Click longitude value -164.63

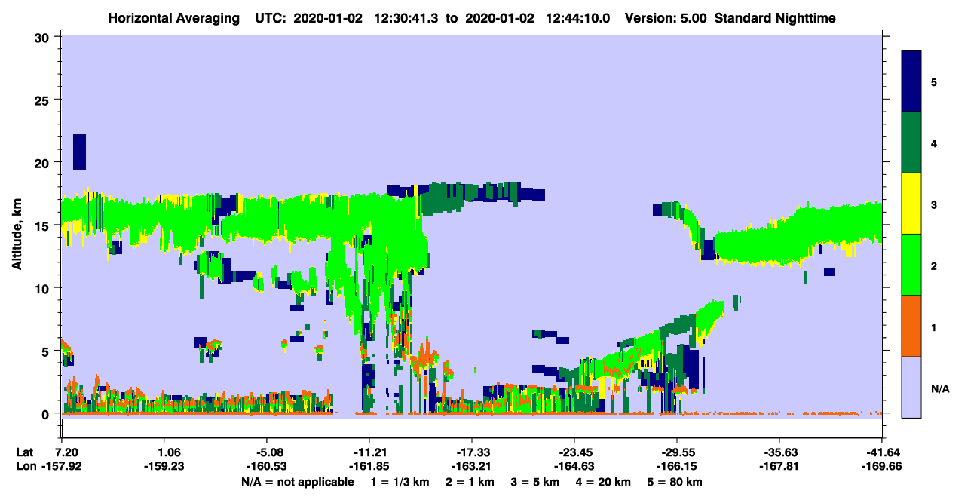click(x=574, y=466)
